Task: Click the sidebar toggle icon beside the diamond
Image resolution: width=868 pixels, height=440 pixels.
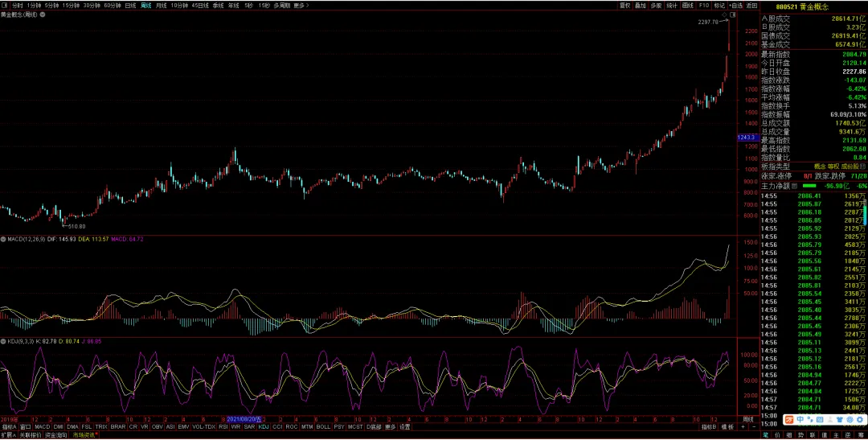Action: pos(732,14)
